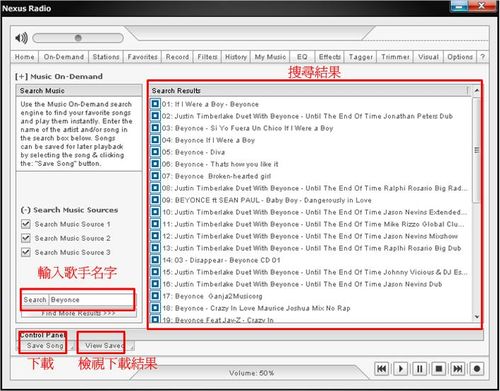The width and height of the screenshot is (500, 391).
Task: Click icon beside 06 Thats how you like it
Action: coord(155,164)
